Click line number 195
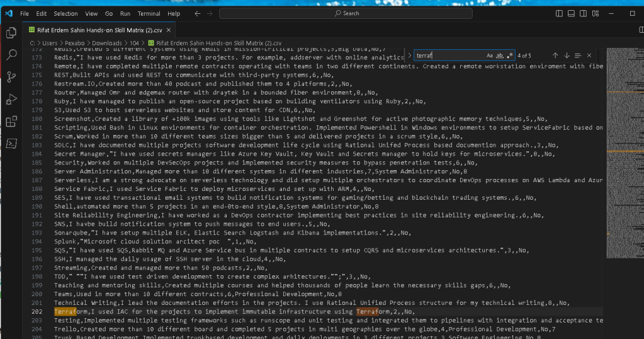The height and width of the screenshot is (339, 644). point(37,250)
